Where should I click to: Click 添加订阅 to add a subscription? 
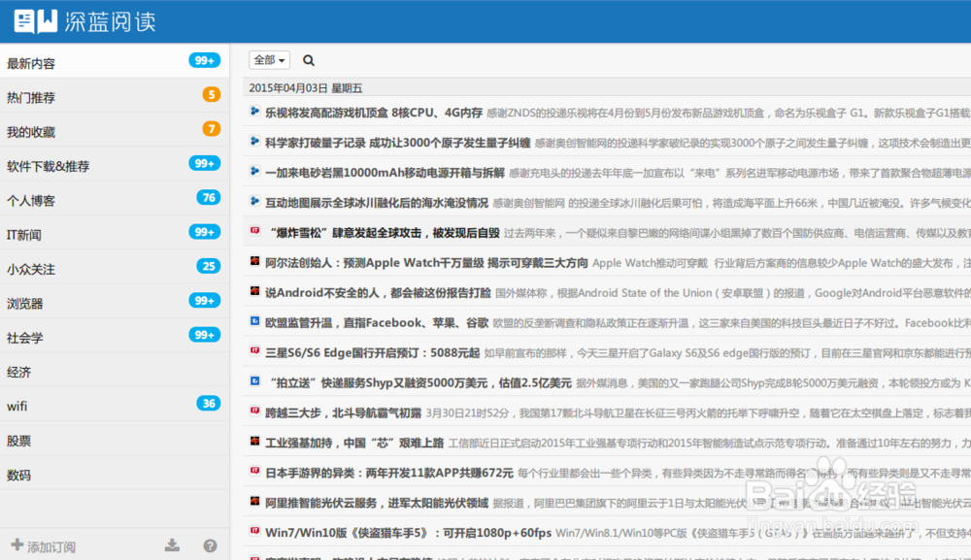pyautogui.click(x=44, y=545)
